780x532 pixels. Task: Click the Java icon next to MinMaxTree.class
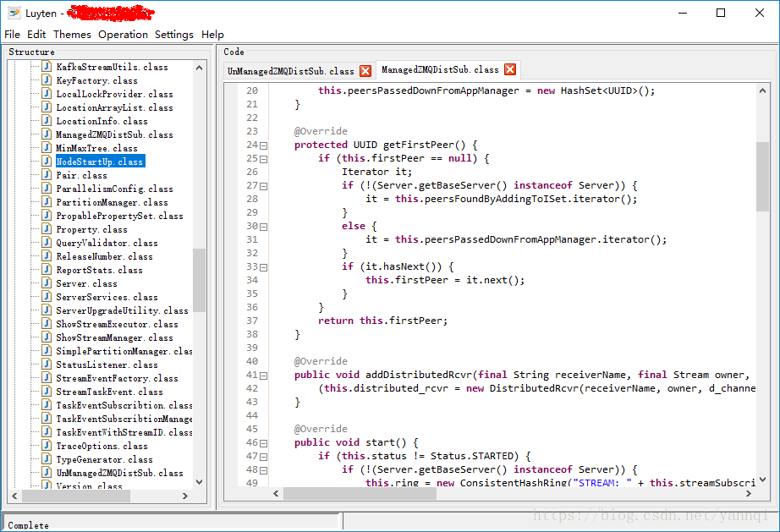point(47,148)
